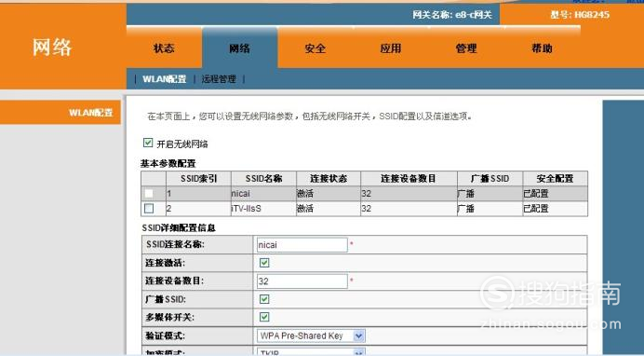Go to the 管理 tab
The image size is (644, 356).
coord(466,48)
